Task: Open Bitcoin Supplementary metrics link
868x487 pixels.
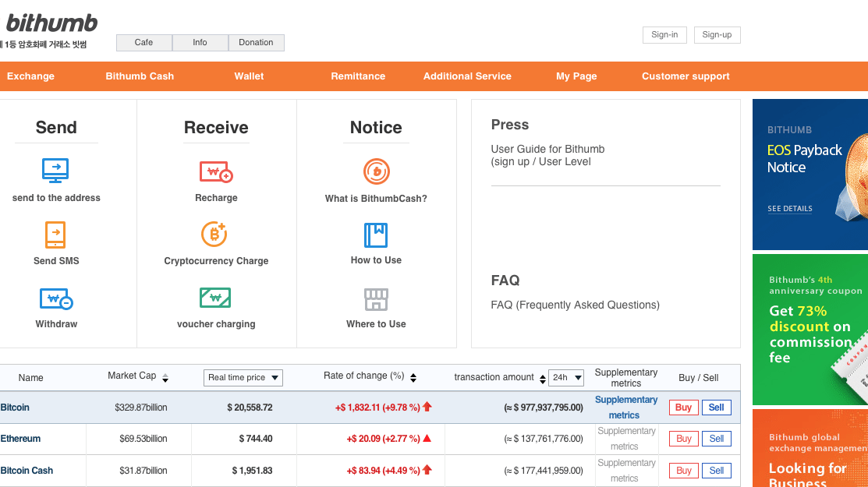Action: pos(625,408)
